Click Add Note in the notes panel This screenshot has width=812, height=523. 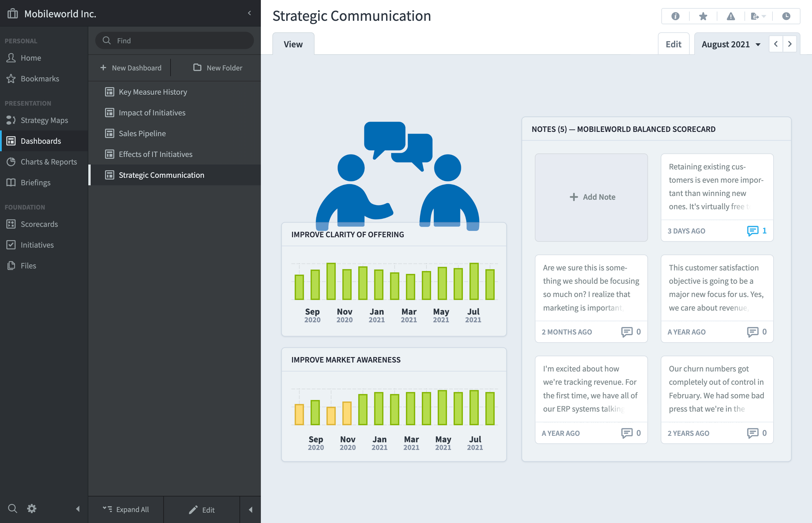click(x=592, y=197)
